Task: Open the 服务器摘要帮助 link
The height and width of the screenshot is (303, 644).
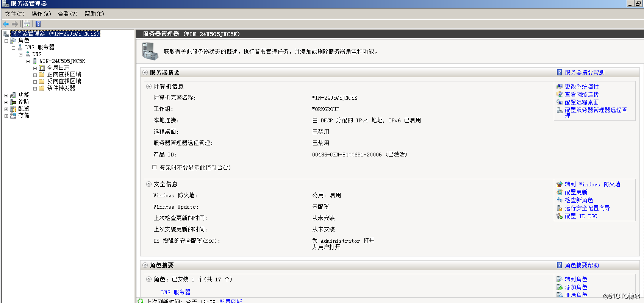Action: pos(585,72)
